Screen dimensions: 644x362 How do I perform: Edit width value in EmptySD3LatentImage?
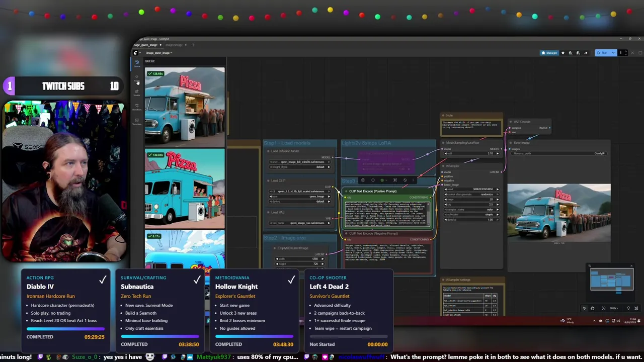click(301, 258)
